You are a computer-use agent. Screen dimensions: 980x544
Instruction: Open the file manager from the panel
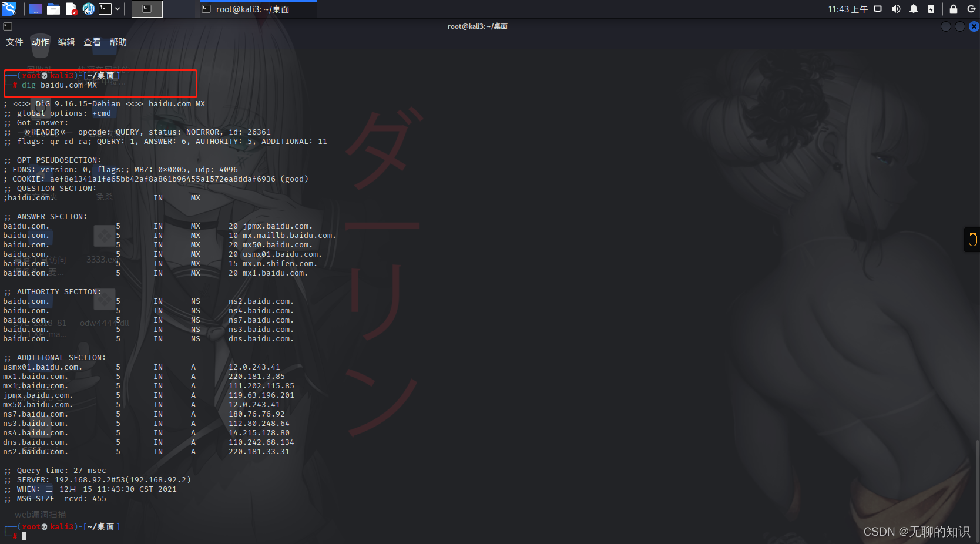(53, 9)
